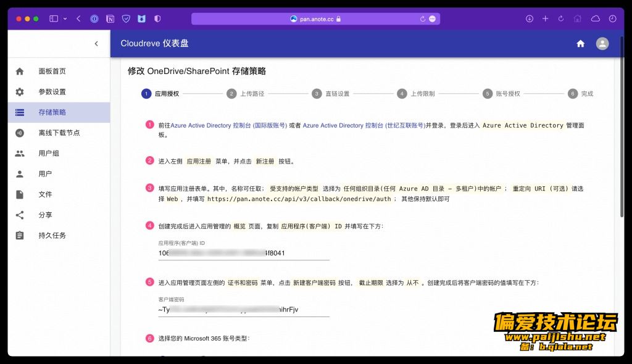Open the Safari history clock icon
Screen dimensions: 632x364
[612, 19]
